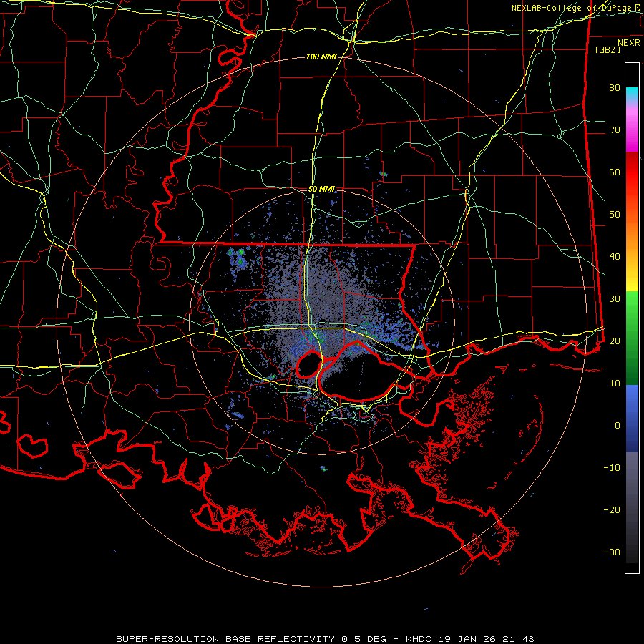Click the 60 value on the dBZ scale
The image size is (644, 644).
pos(615,172)
